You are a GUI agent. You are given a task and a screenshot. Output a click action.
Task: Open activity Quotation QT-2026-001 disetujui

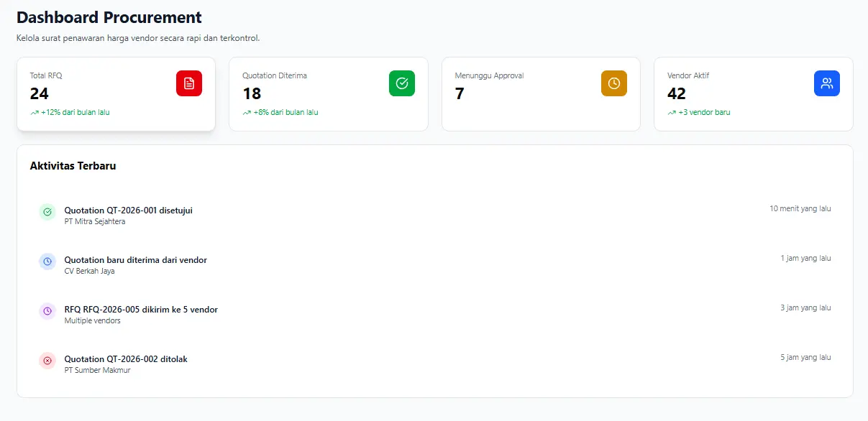point(129,212)
